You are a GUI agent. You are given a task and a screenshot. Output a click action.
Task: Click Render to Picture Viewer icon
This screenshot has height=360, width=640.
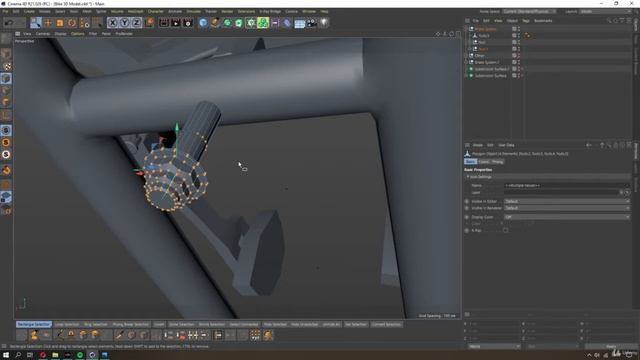pyautogui.click(x=176, y=23)
